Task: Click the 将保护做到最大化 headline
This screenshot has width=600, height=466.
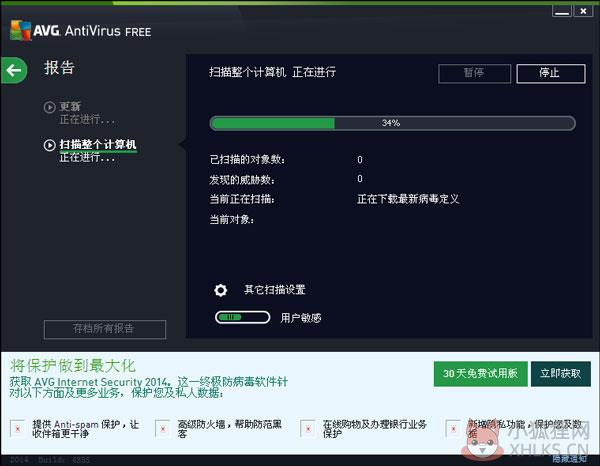Action: click(73, 366)
